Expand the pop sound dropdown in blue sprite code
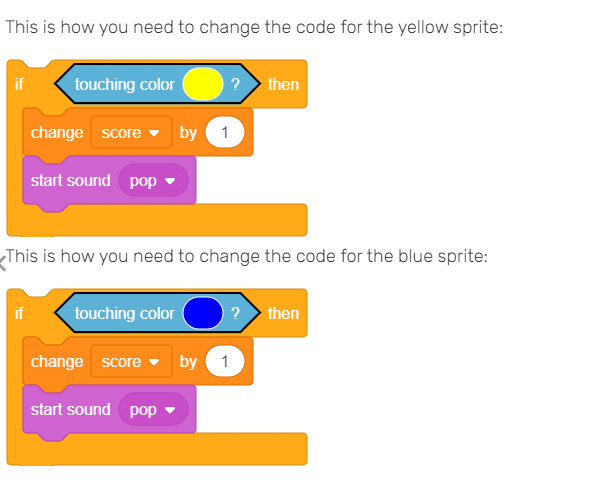The height and width of the screenshot is (481, 603). [153, 410]
